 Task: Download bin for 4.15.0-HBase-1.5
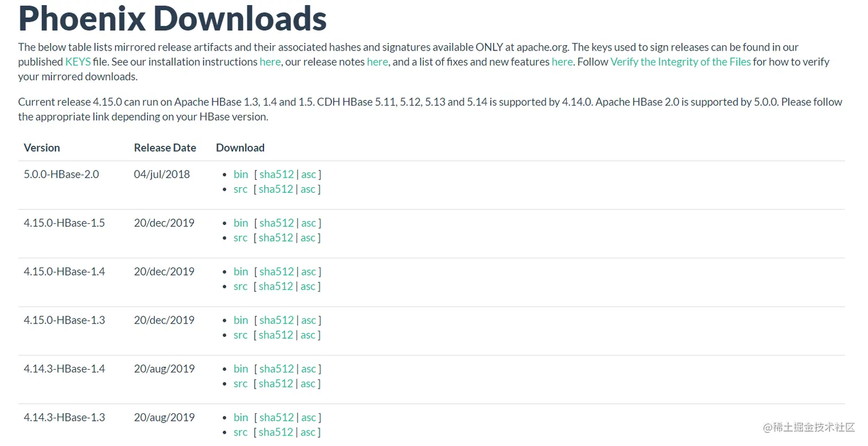[x=241, y=223]
